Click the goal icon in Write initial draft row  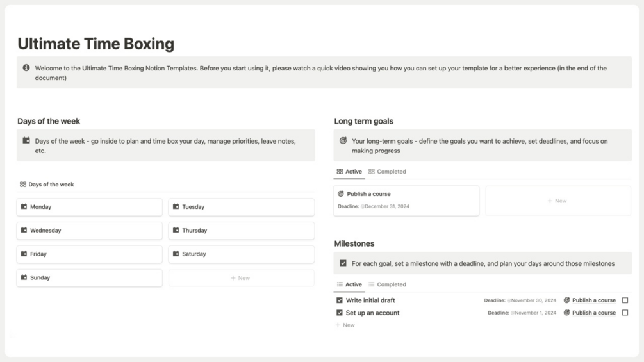coord(566,300)
